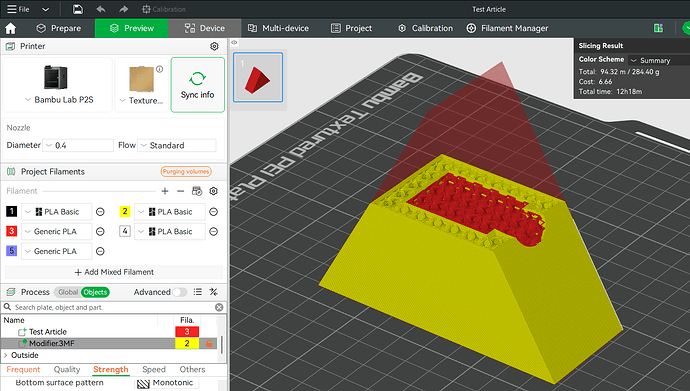
Task: Open the Speed settings tab
Action: coord(154,369)
